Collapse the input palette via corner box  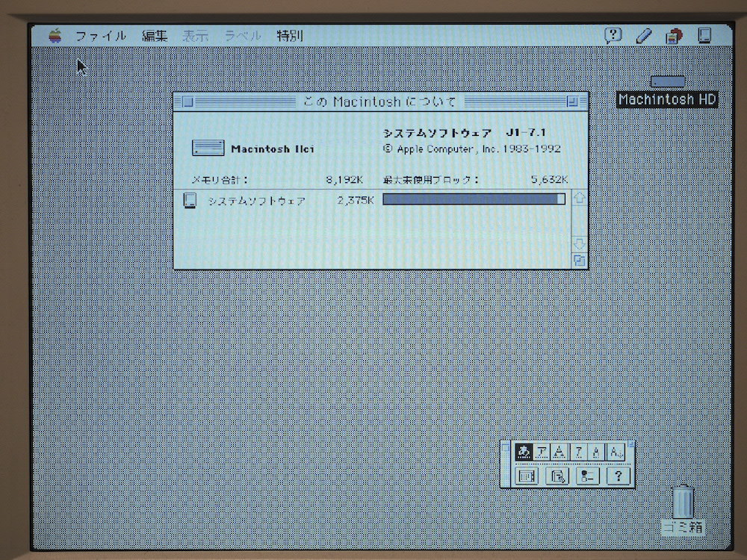click(x=631, y=444)
